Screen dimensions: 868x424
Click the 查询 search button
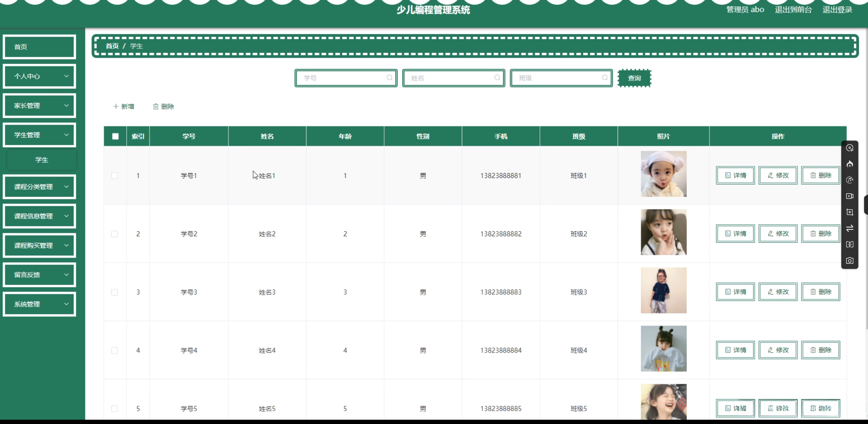click(x=634, y=78)
